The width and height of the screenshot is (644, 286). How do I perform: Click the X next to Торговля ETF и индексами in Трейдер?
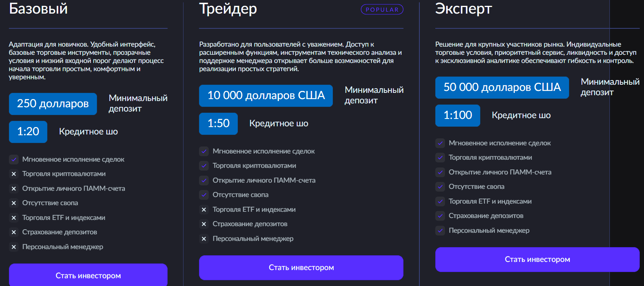click(204, 209)
